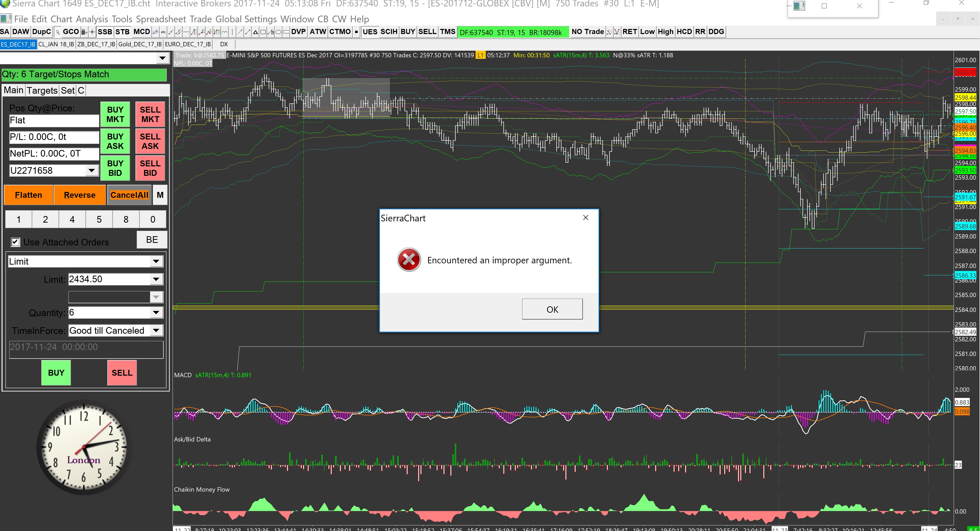
Task: Open the account U2271658 dropdown
Action: click(x=91, y=170)
